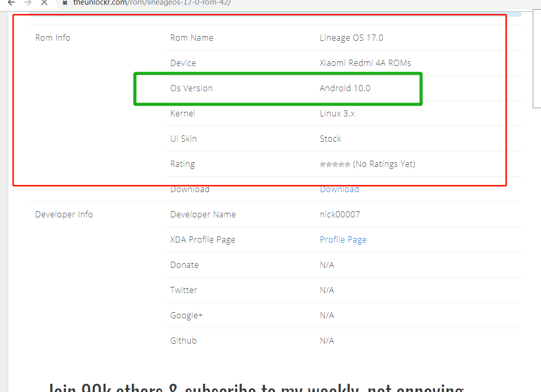Select the 'Xiaomi Redmi 4A ROMs' value

coord(365,63)
